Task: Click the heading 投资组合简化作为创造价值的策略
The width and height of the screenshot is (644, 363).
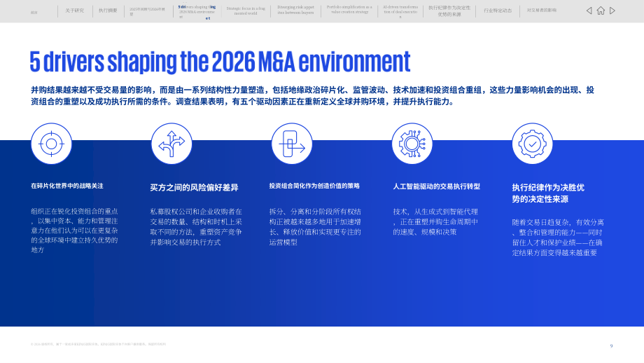Action: pyautogui.click(x=314, y=186)
